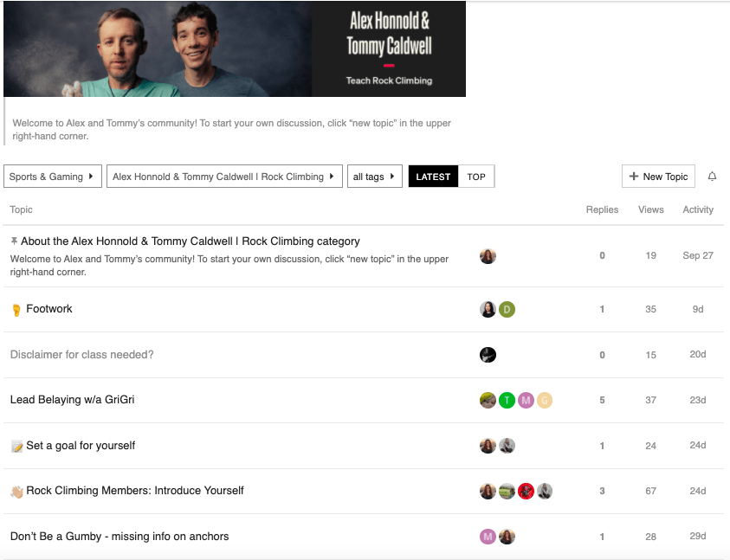The width and height of the screenshot is (730, 560).
Task: Open the first photo avatar on Lead Belaying row
Action: [488, 400]
